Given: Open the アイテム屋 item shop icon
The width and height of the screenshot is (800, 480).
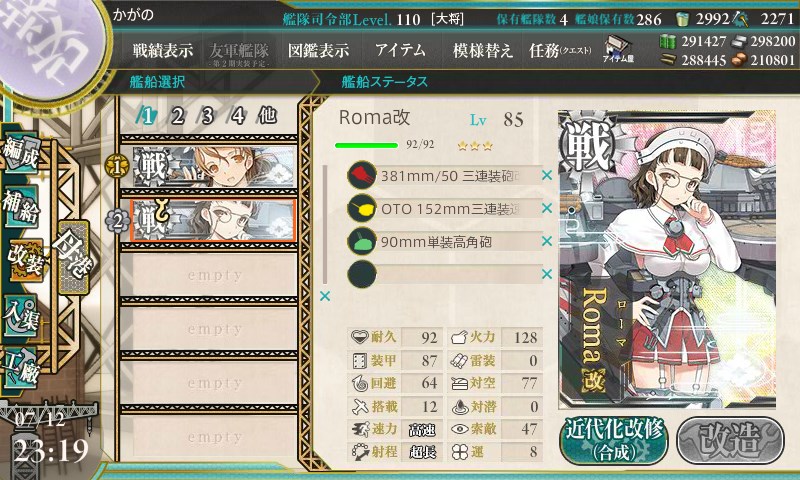Looking at the screenshot, I should pyautogui.click(x=618, y=49).
